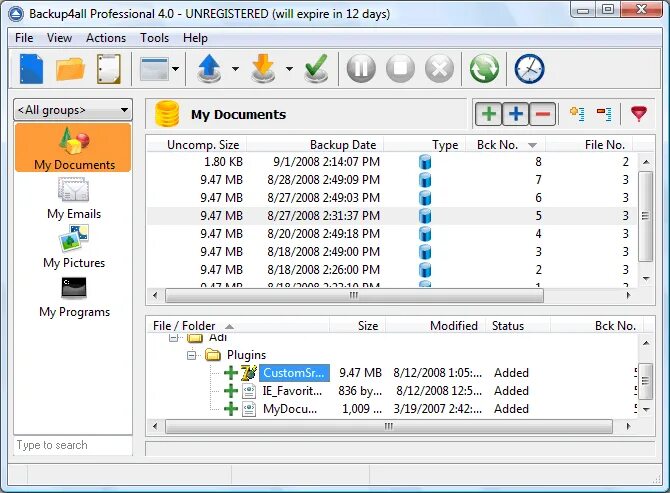The height and width of the screenshot is (493, 670).
Task: Toggle the green plus filter button
Action: tap(489, 114)
